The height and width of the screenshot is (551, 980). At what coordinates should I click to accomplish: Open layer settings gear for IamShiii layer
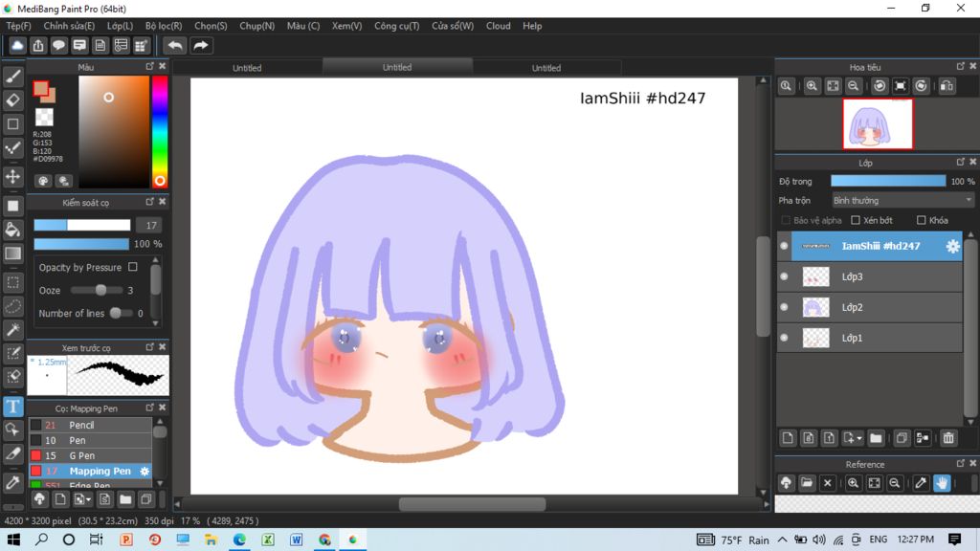(952, 246)
